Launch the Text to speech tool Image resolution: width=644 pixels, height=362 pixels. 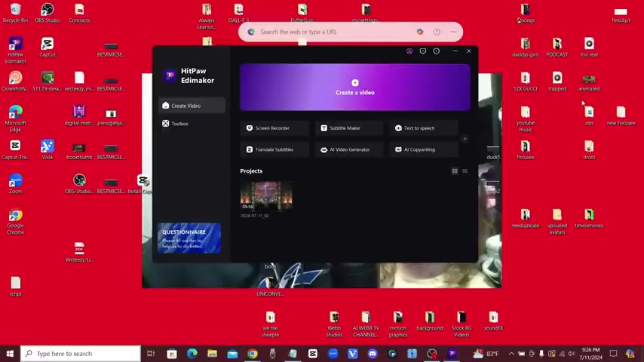point(424,128)
